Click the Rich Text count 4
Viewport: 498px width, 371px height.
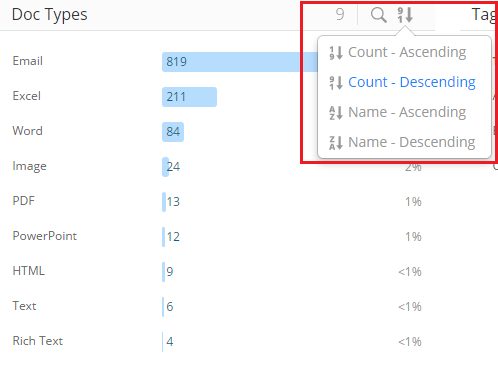tap(170, 342)
